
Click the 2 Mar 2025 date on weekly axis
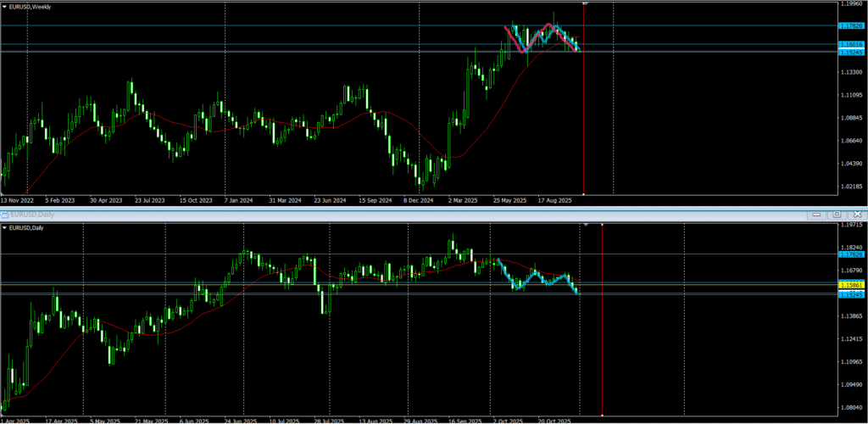tap(465, 201)
